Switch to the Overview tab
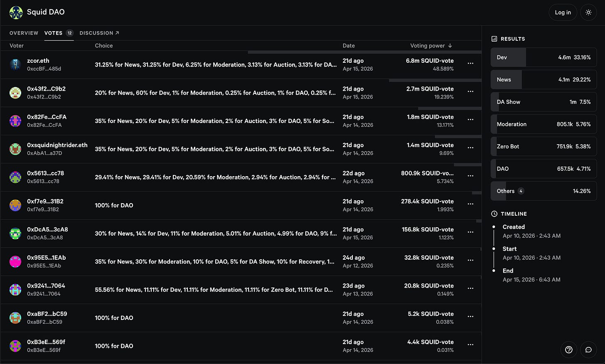Screen dimensions: 605x364 24,33
